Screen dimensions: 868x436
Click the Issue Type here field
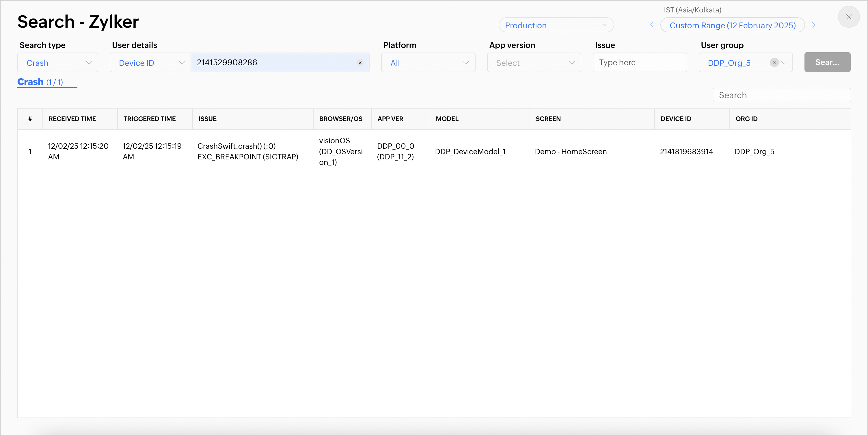click(640, 63)
